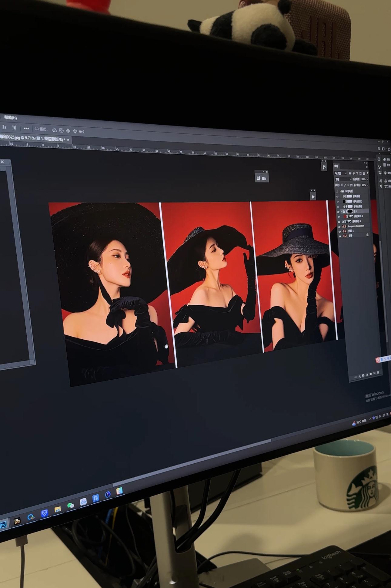Filter layers by type layer icon
Image resolution: width=391 pixels, height=588 pixels.
point(357,173)
